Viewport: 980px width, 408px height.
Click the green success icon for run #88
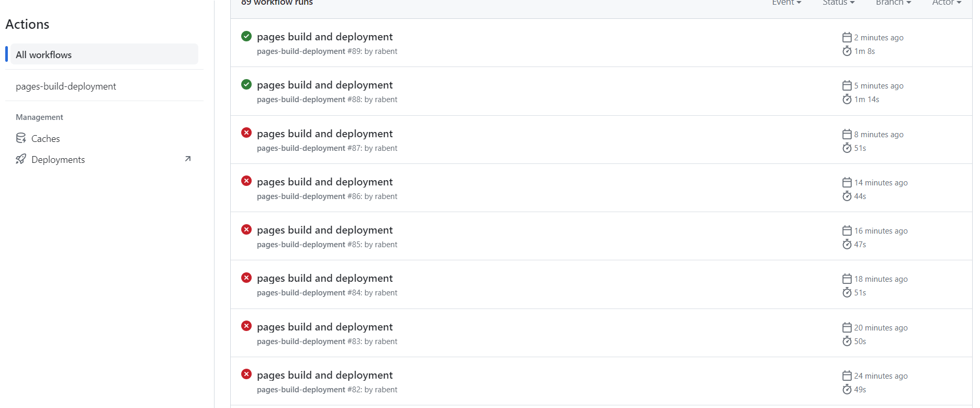(x=246, y=84)
